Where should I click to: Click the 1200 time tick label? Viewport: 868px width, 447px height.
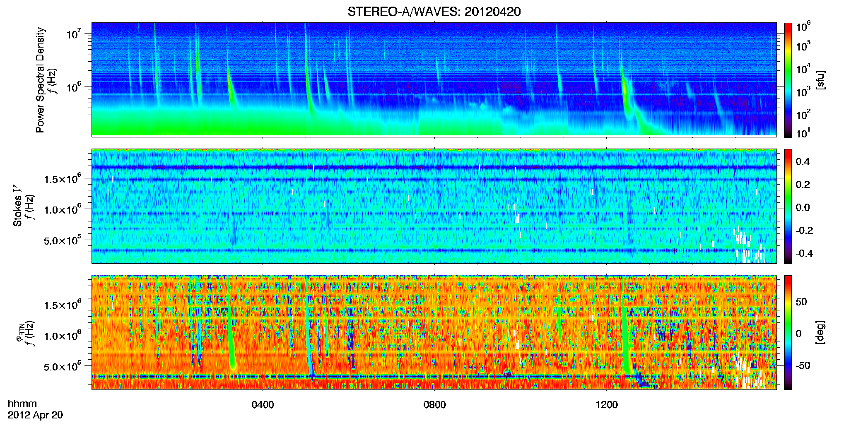(607, 405)
